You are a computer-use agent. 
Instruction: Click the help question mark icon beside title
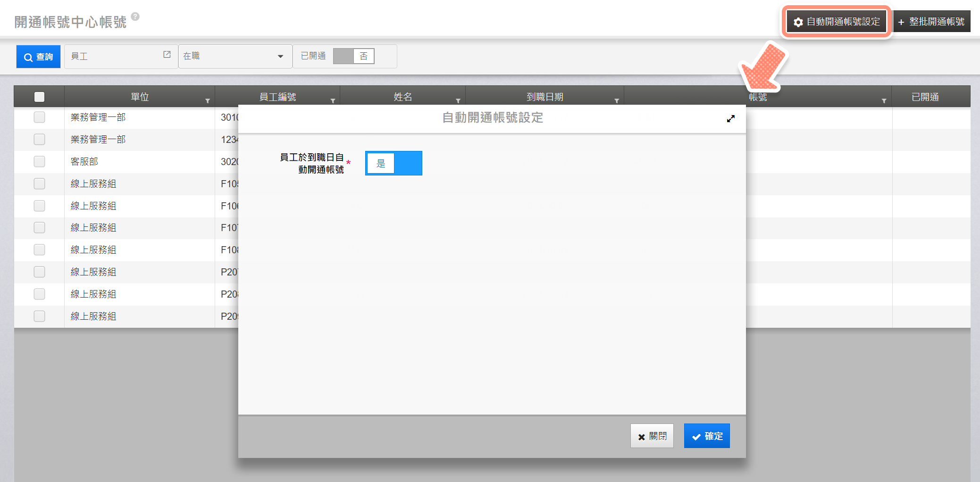135,17
